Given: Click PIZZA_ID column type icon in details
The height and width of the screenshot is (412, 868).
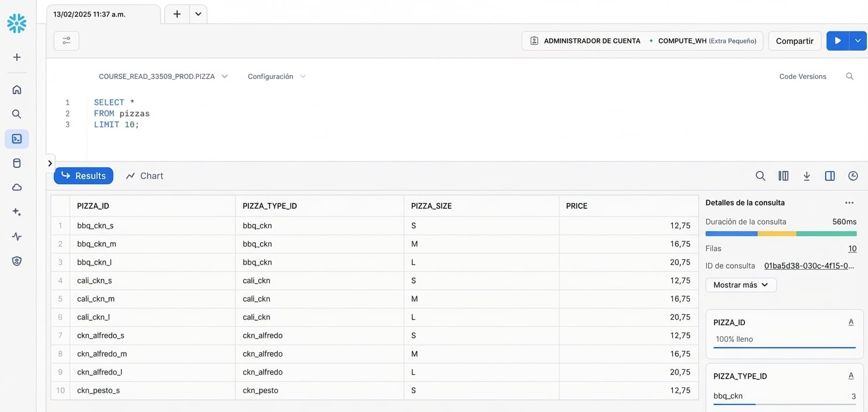Looking at the screenshot, I should [x=851, y=322].
